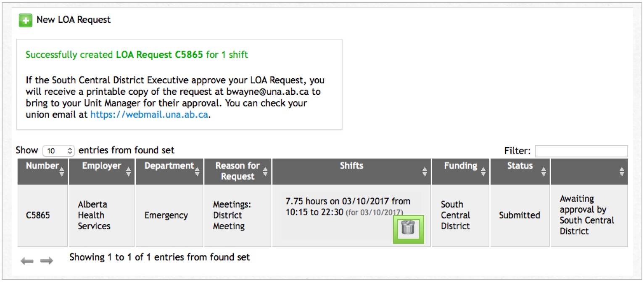This screenshot has height=282, width=644.
Task: Go to next page with right arrow
Action: tap(47, 261)
